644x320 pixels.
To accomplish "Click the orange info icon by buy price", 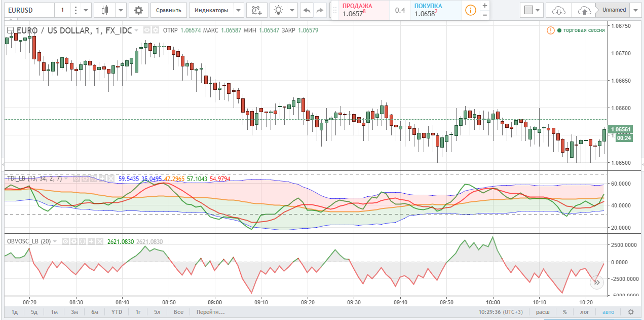I will (471, 10).
